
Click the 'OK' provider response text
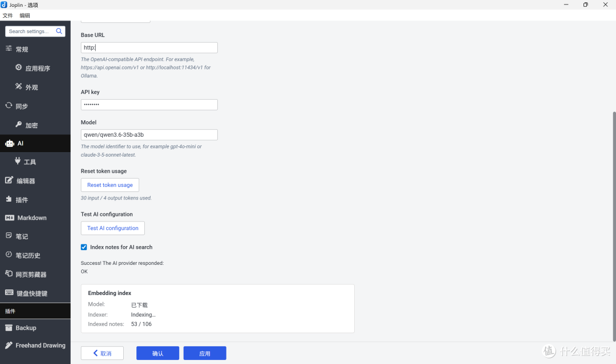click(84, 271)
